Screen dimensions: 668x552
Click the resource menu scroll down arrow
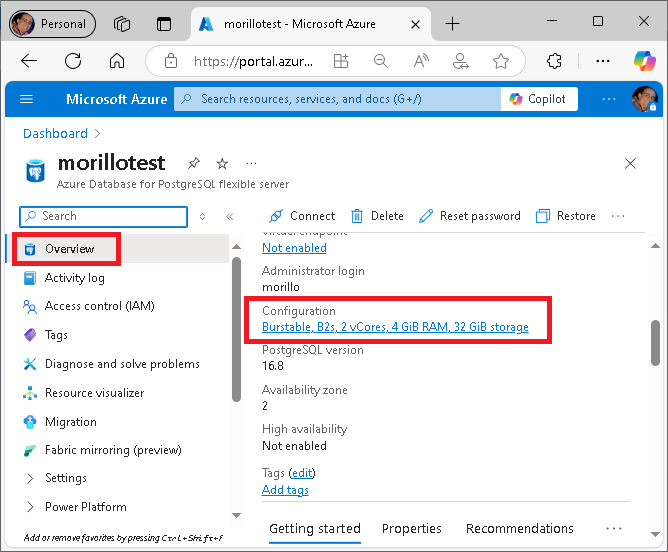(x=236, y=515)
